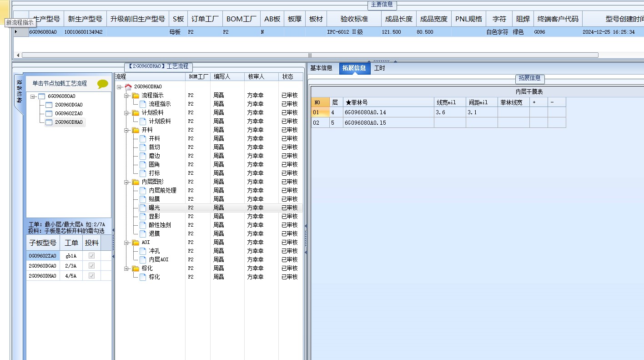Viewport: 644px width, 360px height.
Task: Select 2G0960DHA0 node in the structure tree
Action: pyautogui.click(x=69, y=122)
